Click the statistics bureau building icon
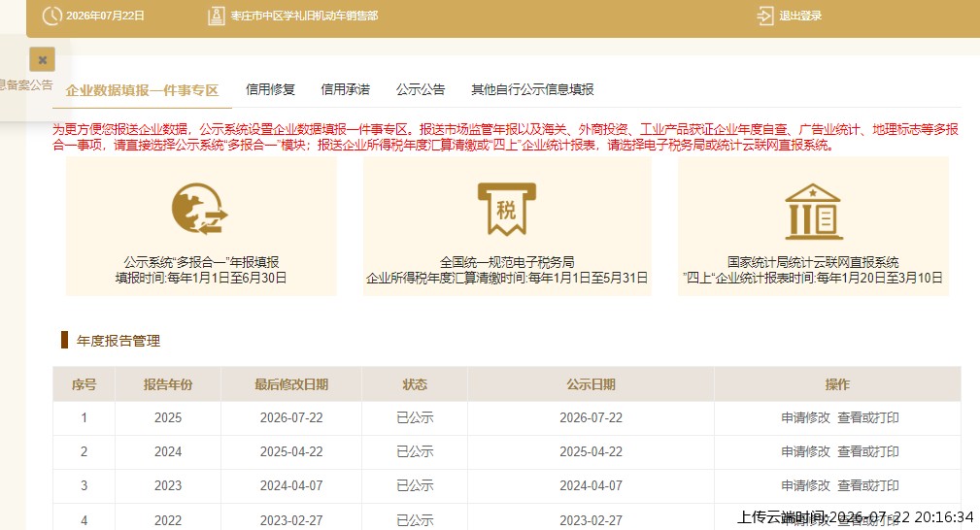Viewport: 980px width, 530px height. click(x=813, y=212)
